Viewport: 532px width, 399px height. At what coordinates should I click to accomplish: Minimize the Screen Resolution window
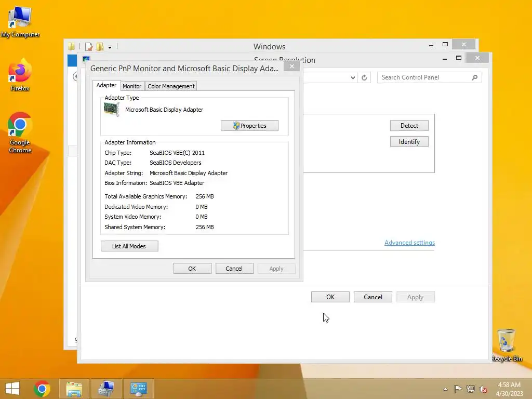coord(445,58)
